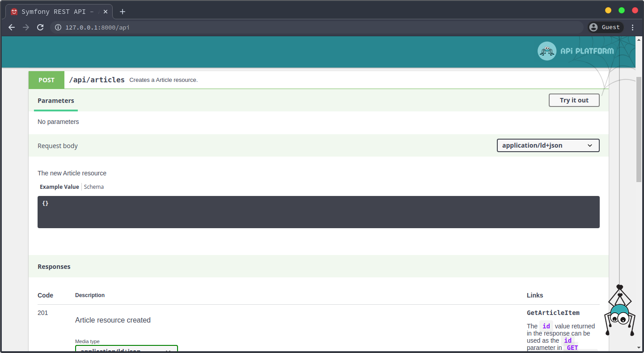Click the site info icon in address bar
Screen dimensions: 644x353
pyautogui.click(x=58, y=27)
